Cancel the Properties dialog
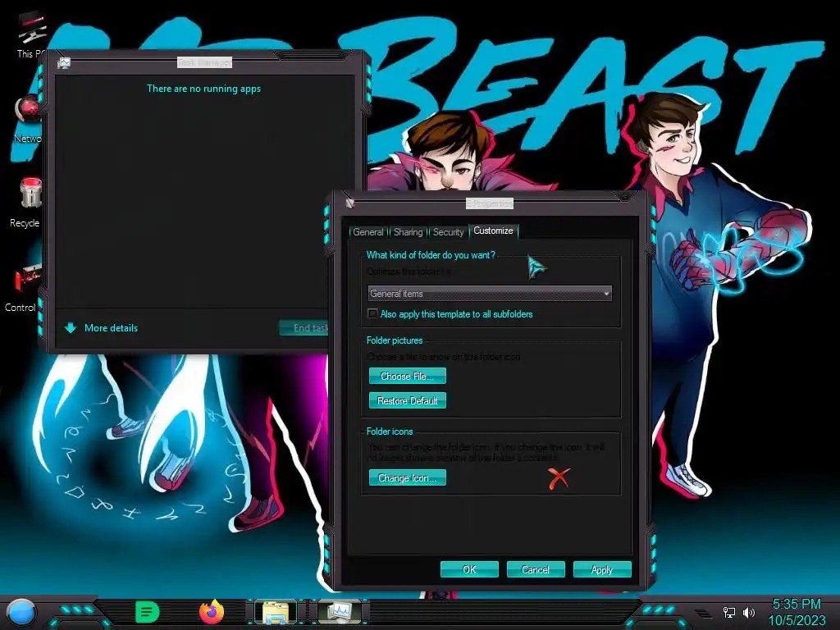The height and width of the screenshot is (630, 840). tap(536, 569)
